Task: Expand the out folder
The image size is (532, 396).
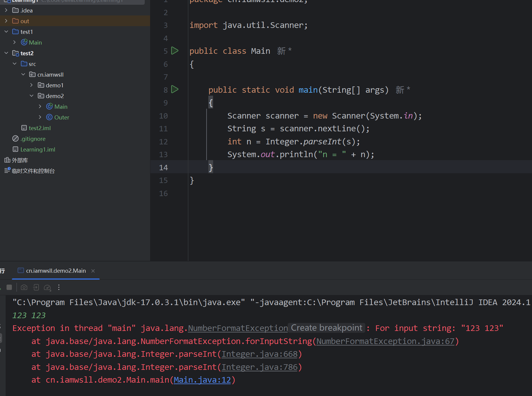Action: click(6, 21)
